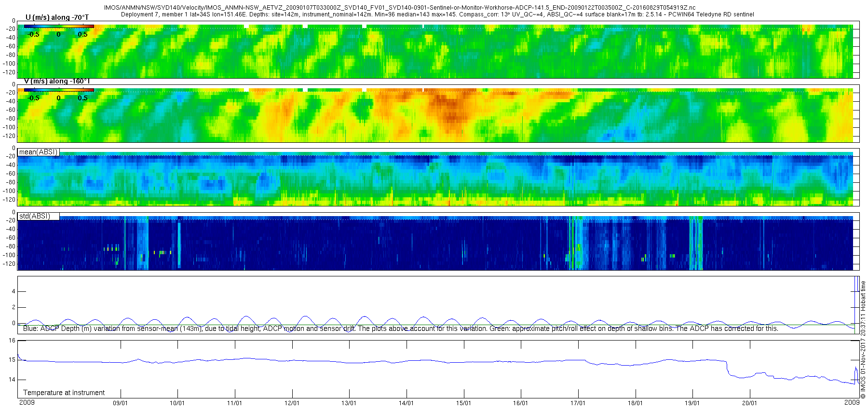
Task: Click the 'Blue: ADCP Depth (m) variation' caption
Action: pos(401,328)
